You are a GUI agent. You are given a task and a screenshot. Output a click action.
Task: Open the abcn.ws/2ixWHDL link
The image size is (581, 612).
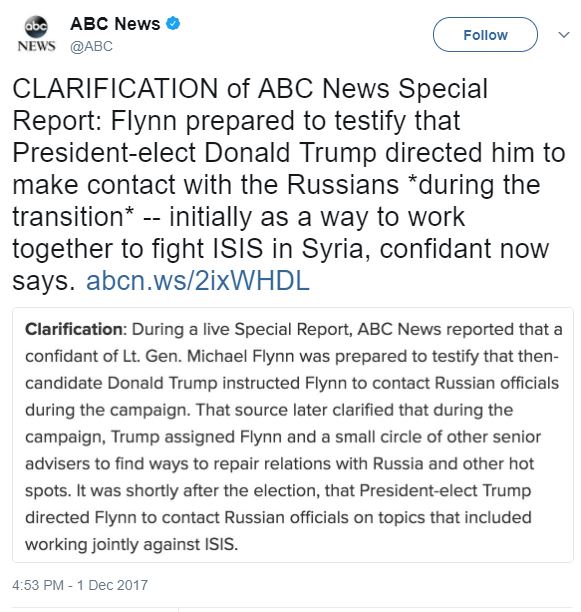(198, 281)
